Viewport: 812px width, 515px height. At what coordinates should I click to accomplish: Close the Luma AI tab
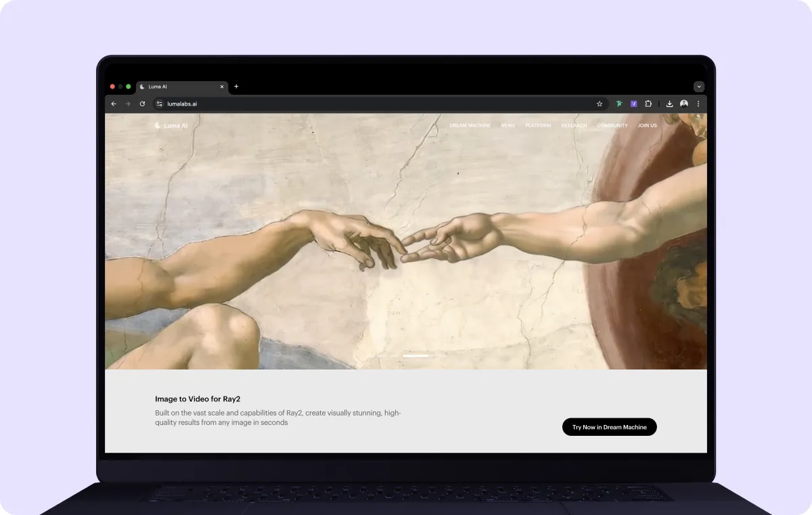[222, 87]
